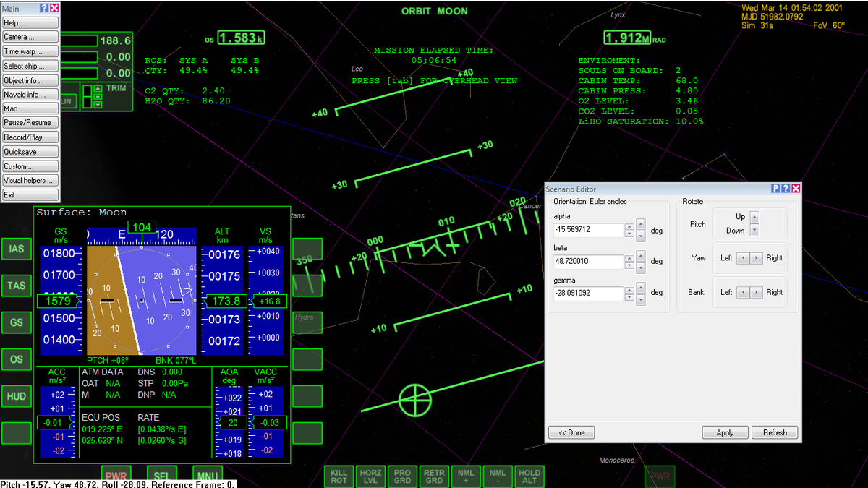The height and width of the screenshot is (488, 868).
Task: Decrease gamma with the large down arrow
Action: (641, 300)
